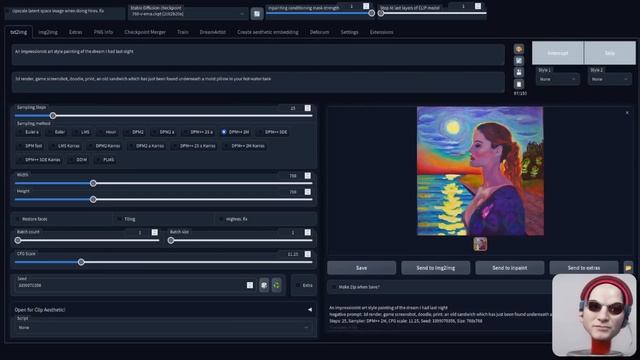
Task: Click Send to extras button
Action: pos(584,268)
